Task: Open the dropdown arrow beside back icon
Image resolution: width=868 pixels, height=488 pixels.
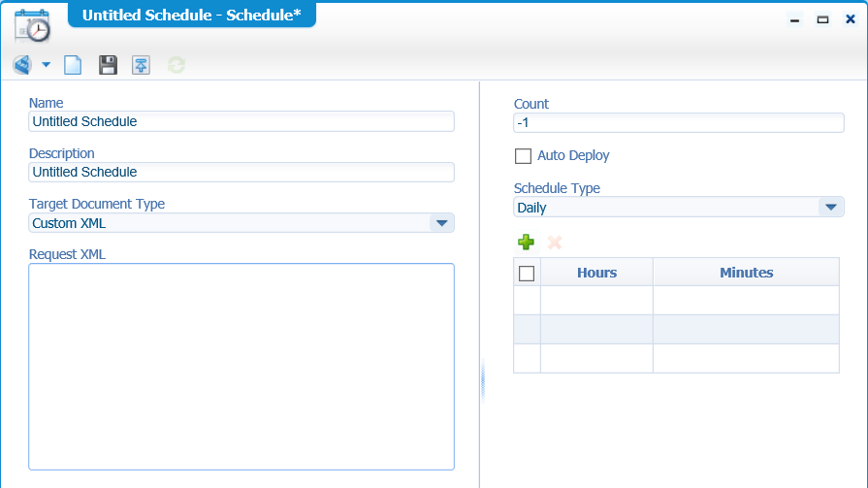Action: tap(46, 65)
